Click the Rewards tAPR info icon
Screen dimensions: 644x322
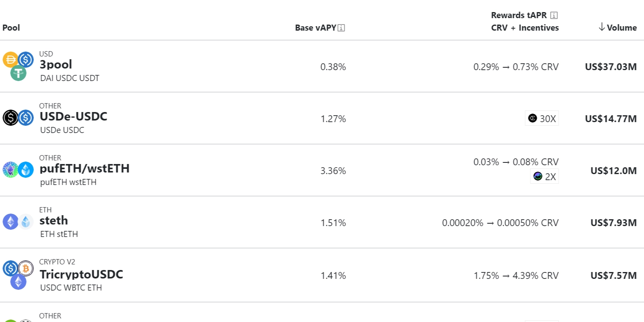554,15
